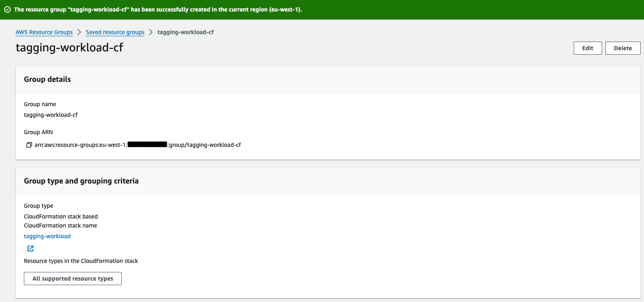Click the Group name label
This screenshot has width=644, height=302.
[40, 104]
